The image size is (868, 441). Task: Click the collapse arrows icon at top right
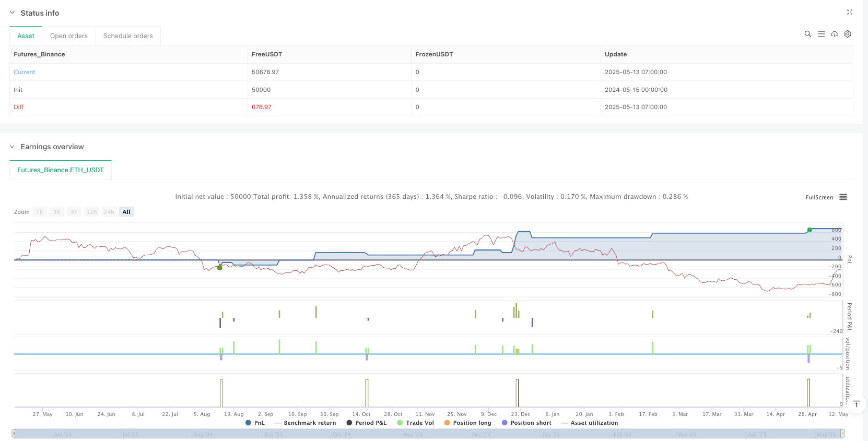(849, 12)
